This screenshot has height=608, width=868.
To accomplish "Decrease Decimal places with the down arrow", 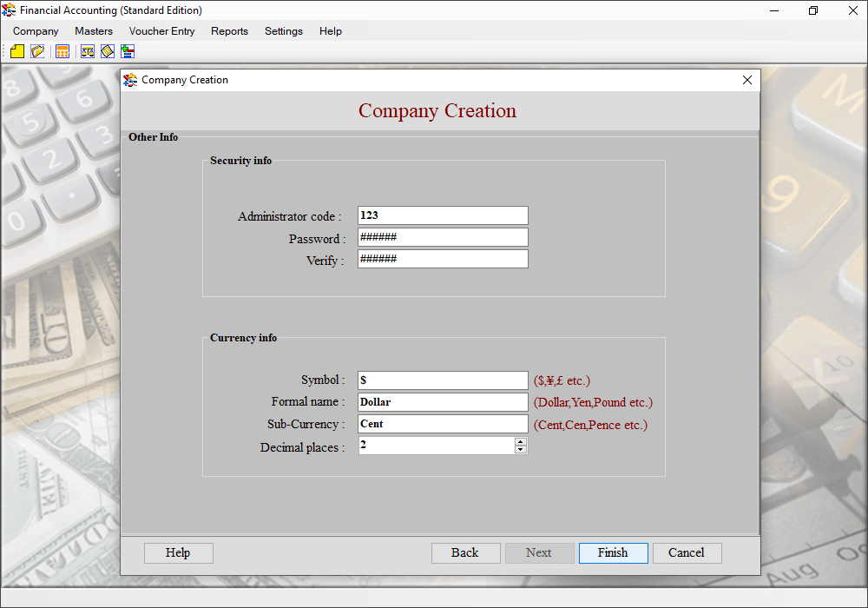I will click(520, 449).
